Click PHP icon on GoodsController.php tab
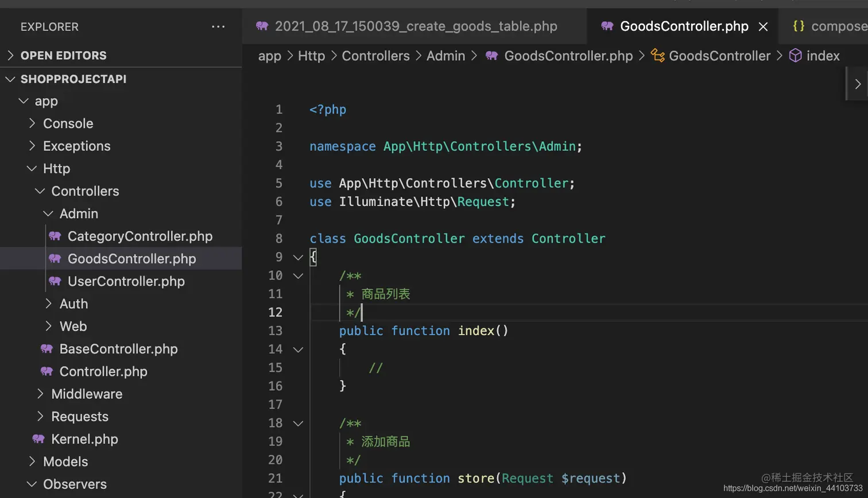 607,26
